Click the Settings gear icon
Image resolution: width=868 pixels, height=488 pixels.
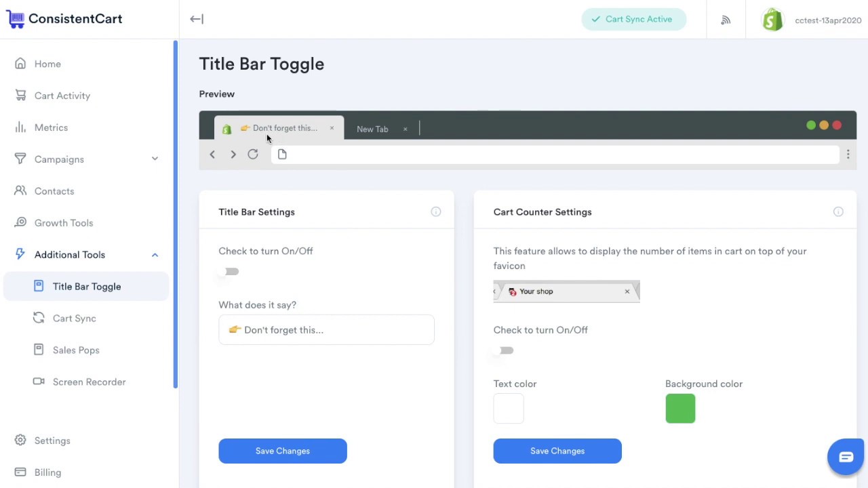click(20, 441)
